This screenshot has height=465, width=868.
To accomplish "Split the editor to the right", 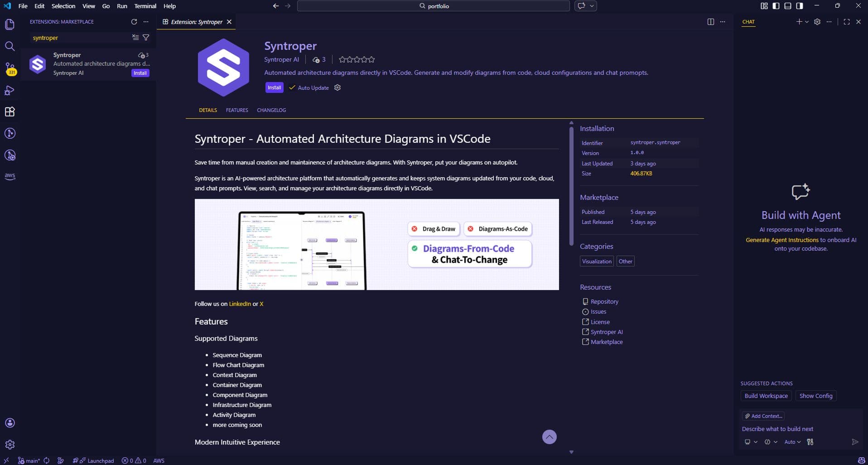I will pos(710,22).
